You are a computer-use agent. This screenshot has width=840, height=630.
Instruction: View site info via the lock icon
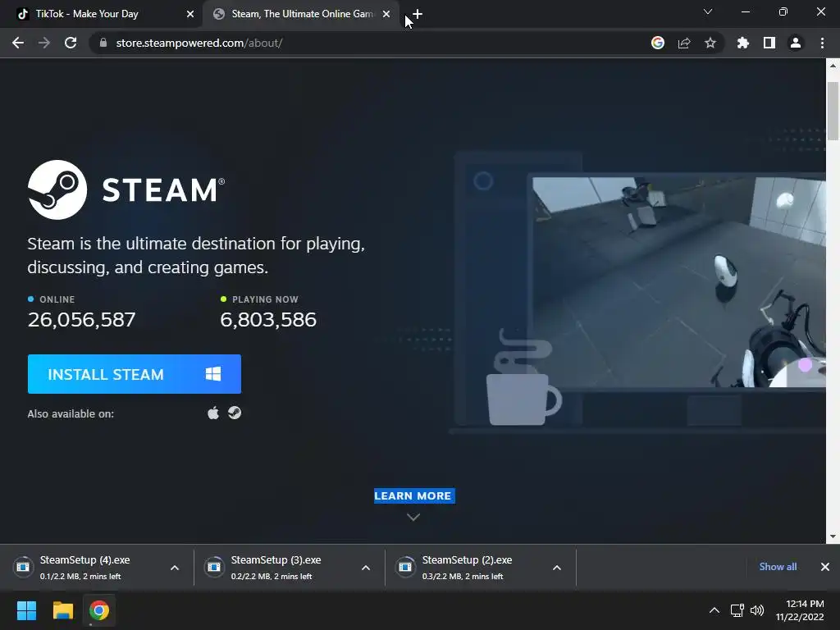point(103,43)
